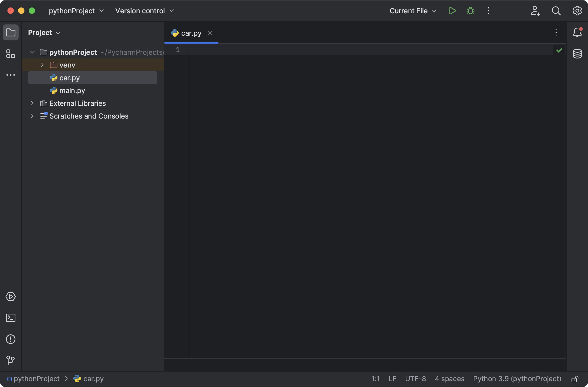The height and width of the screenshot is (387, 588).
Task: Change line separator from LF
Action: (x=392, y=378)
